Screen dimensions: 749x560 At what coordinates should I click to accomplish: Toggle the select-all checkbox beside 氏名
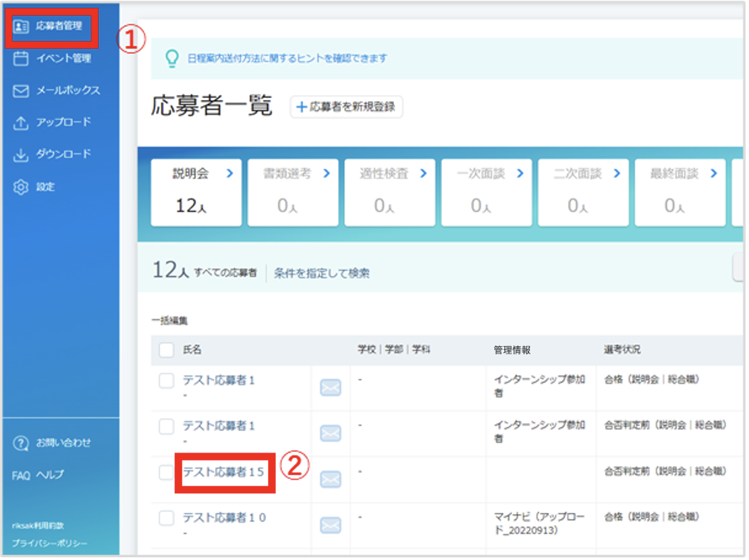coord(166,349)
